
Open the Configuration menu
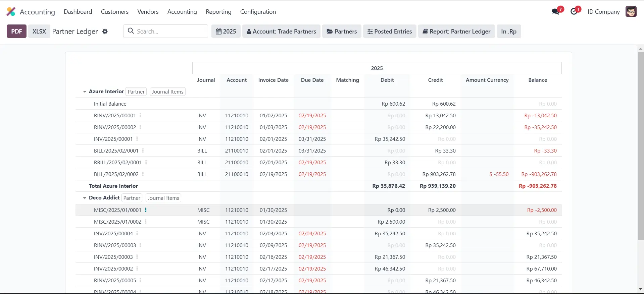pyautogui.click(x=258, y=12)
